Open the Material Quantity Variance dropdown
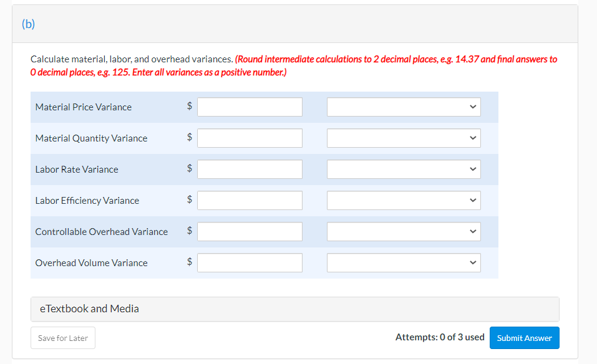The height and width of the screenshot is (364, 597). point(404,138)
